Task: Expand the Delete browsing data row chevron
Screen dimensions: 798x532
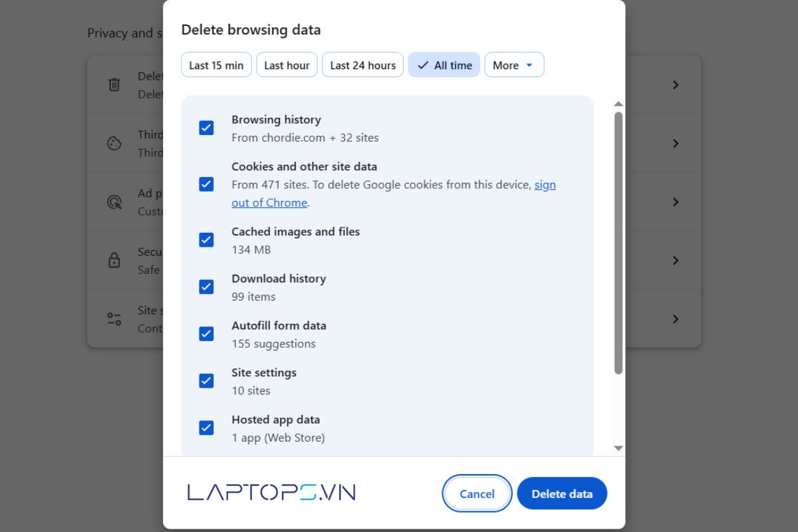Action: (676, 85)
